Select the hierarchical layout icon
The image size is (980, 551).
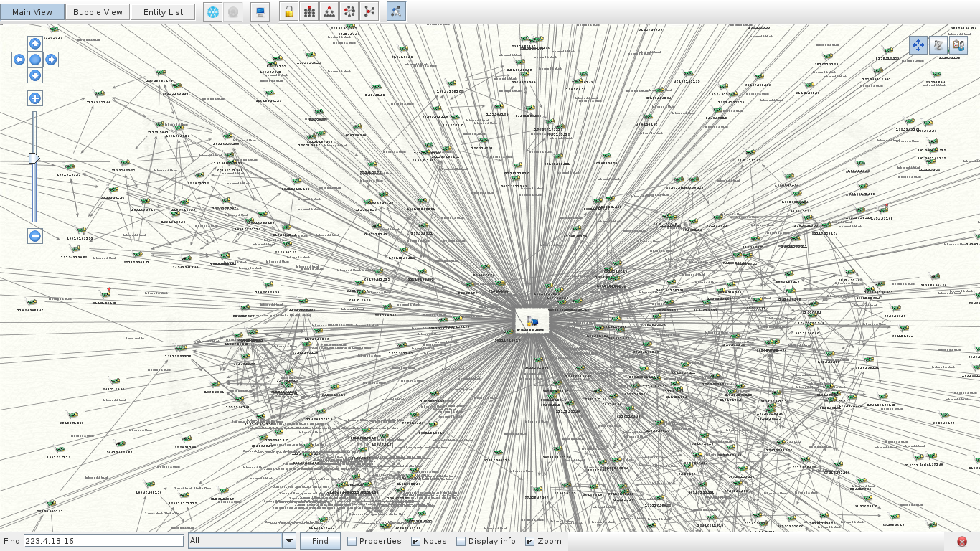click(x=329, y=11)
